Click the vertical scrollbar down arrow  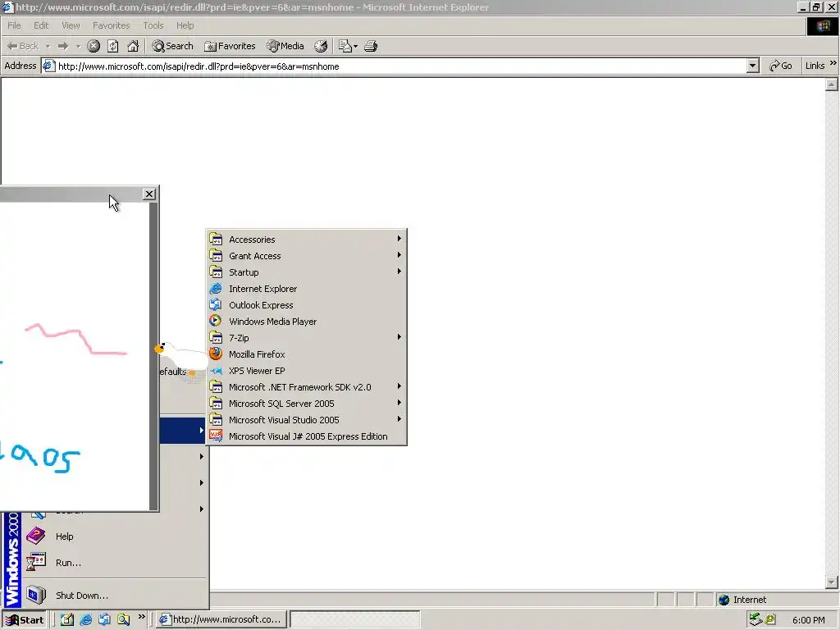tap(832, 582)
